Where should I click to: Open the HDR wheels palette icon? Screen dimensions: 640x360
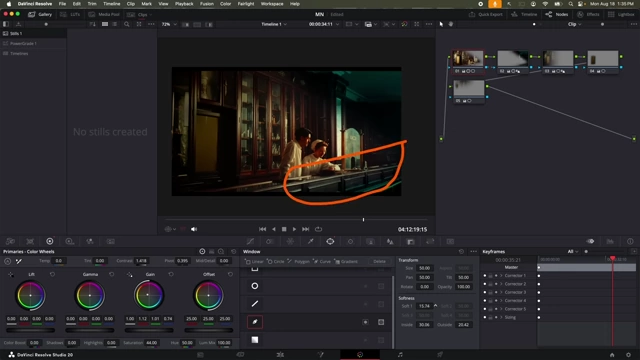coord(70,242)
